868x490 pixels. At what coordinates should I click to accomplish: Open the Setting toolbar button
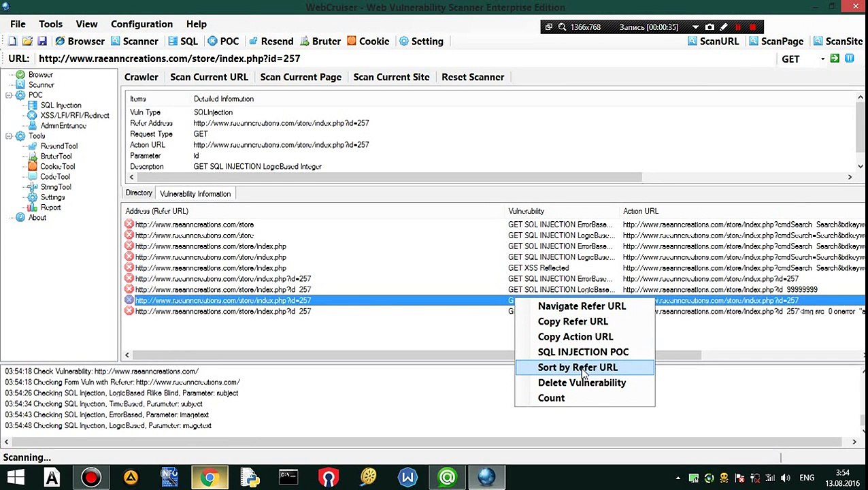[421, 42]
